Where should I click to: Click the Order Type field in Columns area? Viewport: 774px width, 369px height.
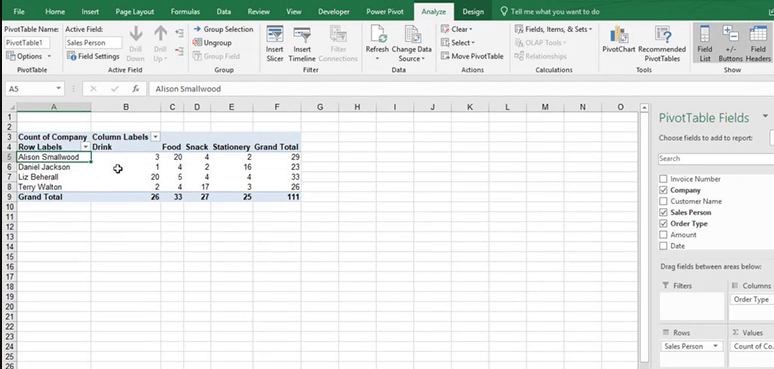coord(752,299)
